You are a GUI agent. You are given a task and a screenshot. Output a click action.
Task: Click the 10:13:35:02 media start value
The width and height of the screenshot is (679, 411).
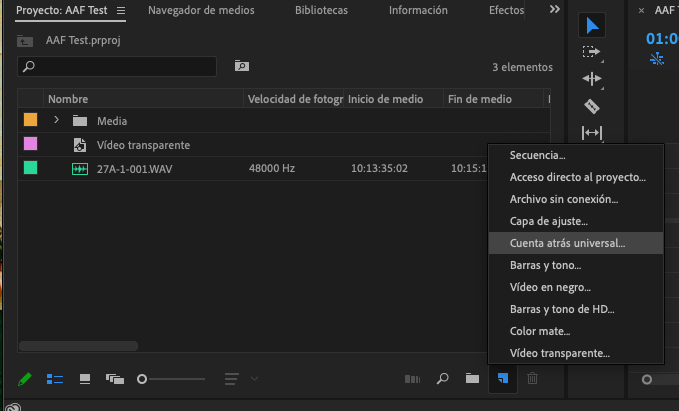click(x=379, y=168)
